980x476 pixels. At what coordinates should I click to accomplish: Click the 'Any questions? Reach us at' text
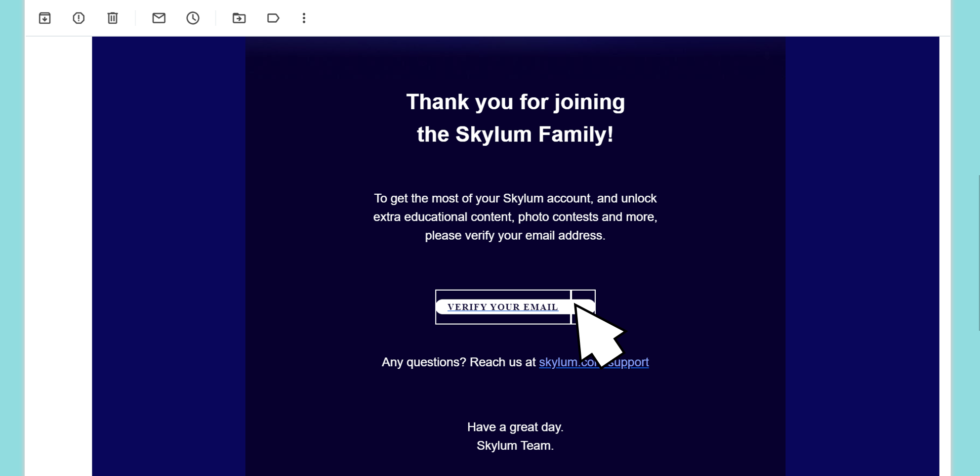459,362
